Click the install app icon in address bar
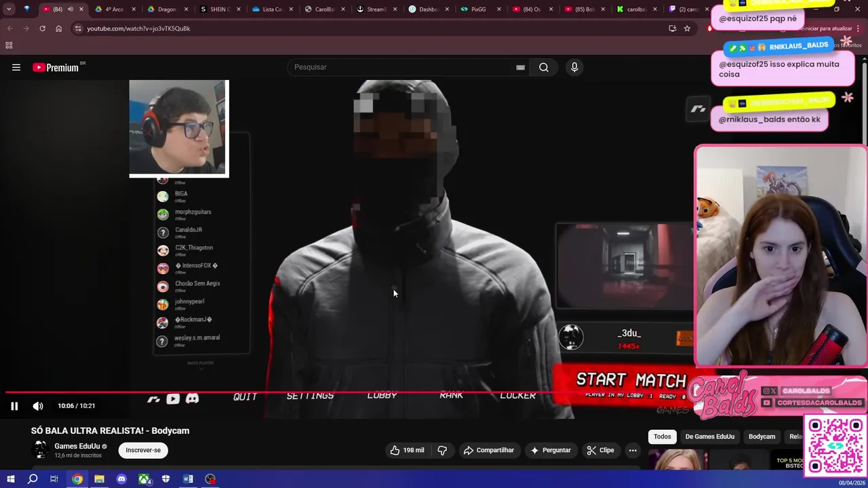 pos(672,28)
